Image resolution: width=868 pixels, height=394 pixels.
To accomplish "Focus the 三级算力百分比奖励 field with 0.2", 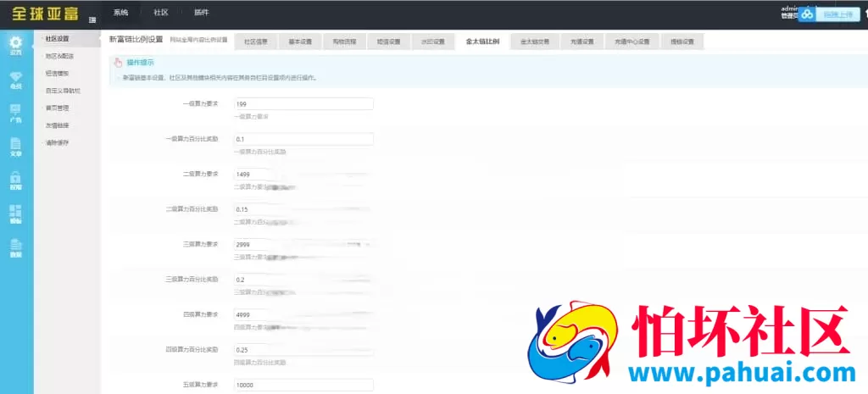I will 303,280.
